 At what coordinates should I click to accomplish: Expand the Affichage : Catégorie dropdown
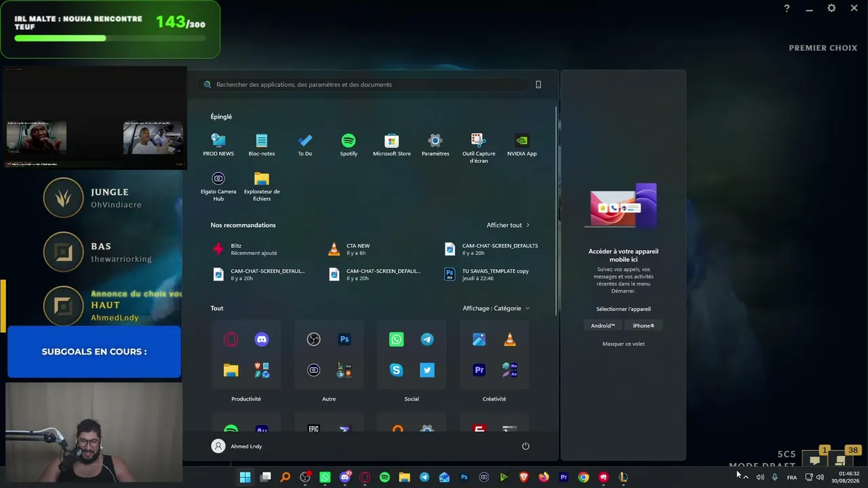coord(496,308)
